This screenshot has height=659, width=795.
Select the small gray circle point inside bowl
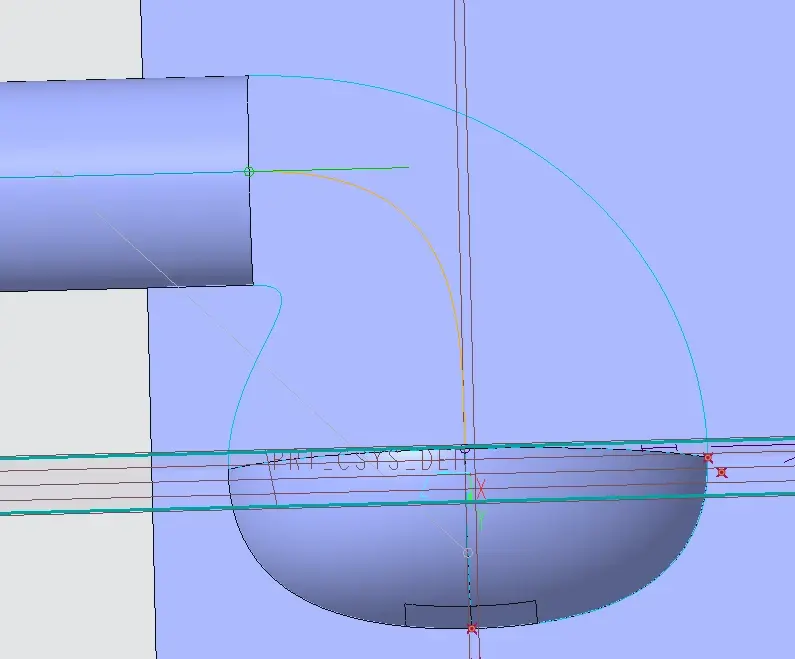coord(468,553)
